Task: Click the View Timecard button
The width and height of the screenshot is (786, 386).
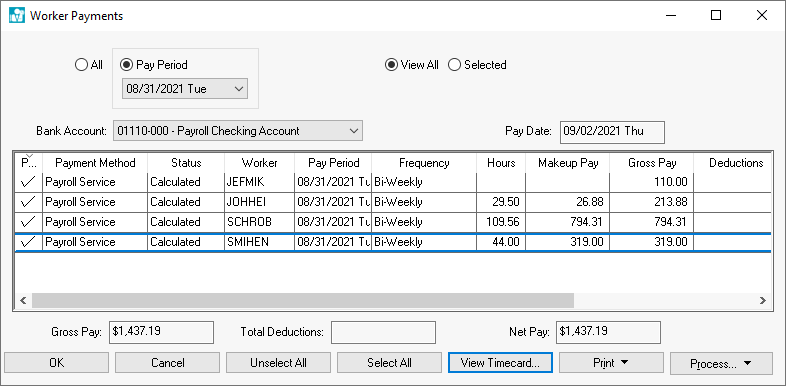Action: click(x=500, y=363)
